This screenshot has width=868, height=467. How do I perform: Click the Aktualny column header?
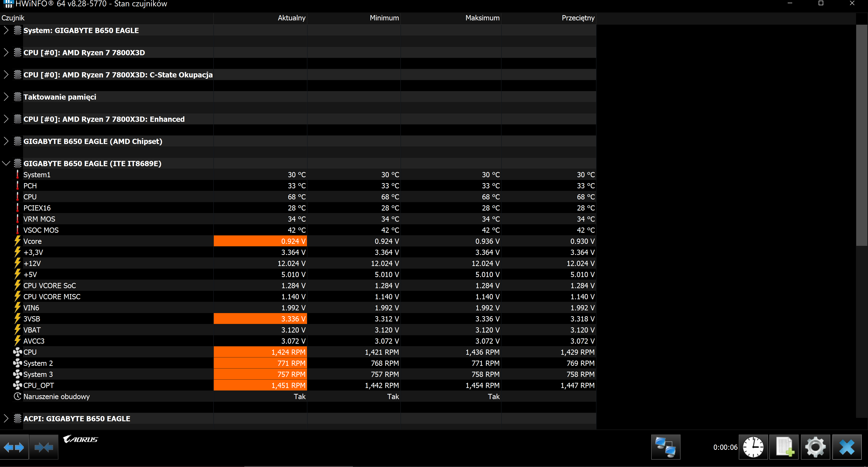(x=260, y=18)
